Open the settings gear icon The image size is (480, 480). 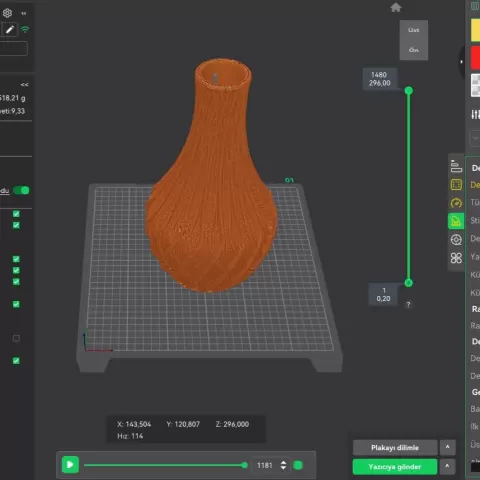coord(7,13)
